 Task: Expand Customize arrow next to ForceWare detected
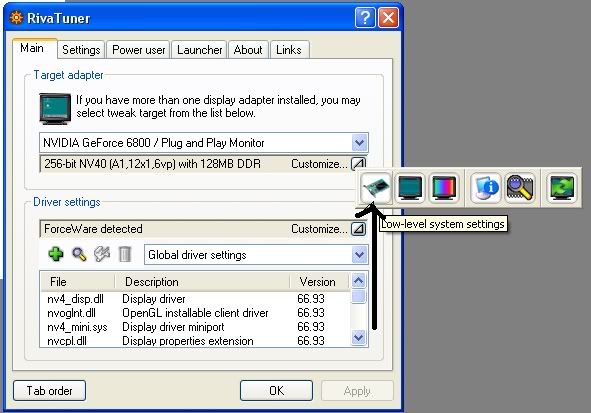(358, 229)
